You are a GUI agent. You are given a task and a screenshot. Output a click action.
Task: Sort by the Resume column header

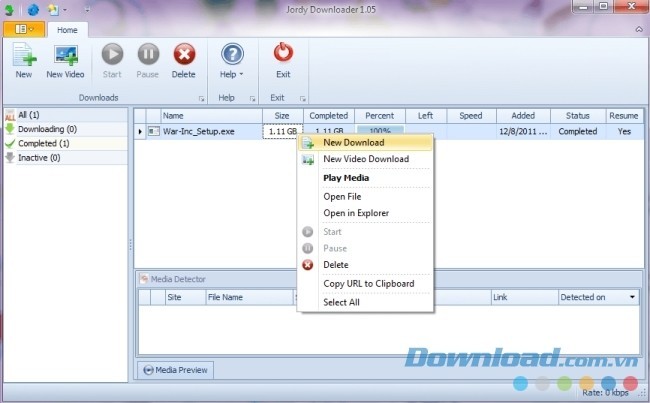click(624, 116)
